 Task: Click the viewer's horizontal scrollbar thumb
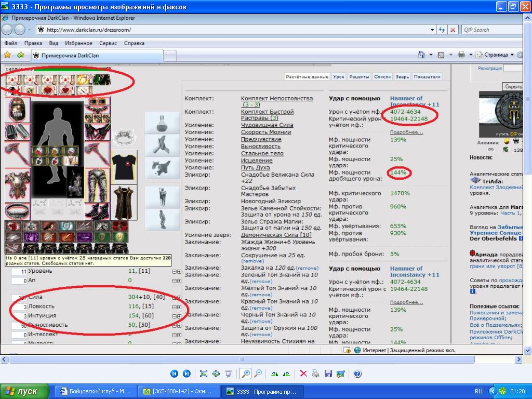point(241,360)
